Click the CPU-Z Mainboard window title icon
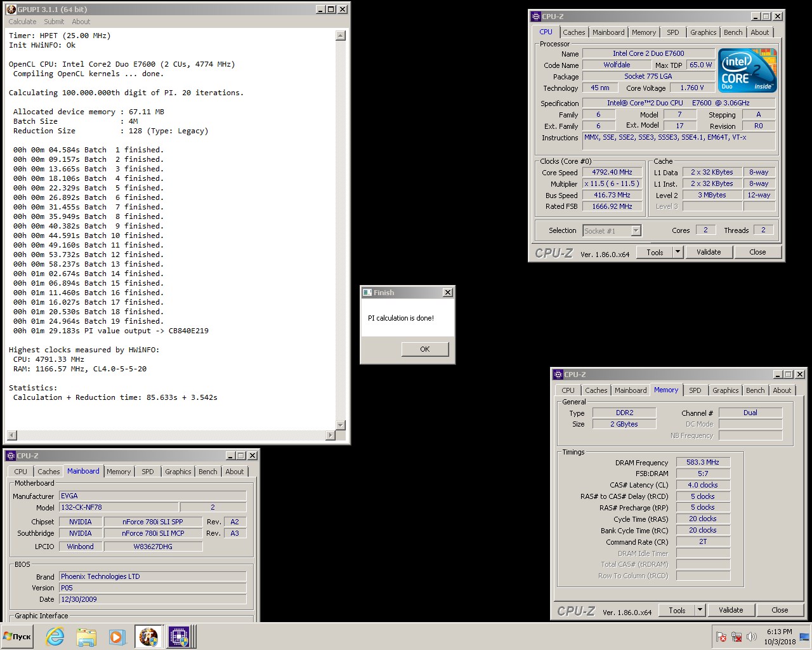The width and height of the screenshot is (812, 650). [x=11, y=456]
